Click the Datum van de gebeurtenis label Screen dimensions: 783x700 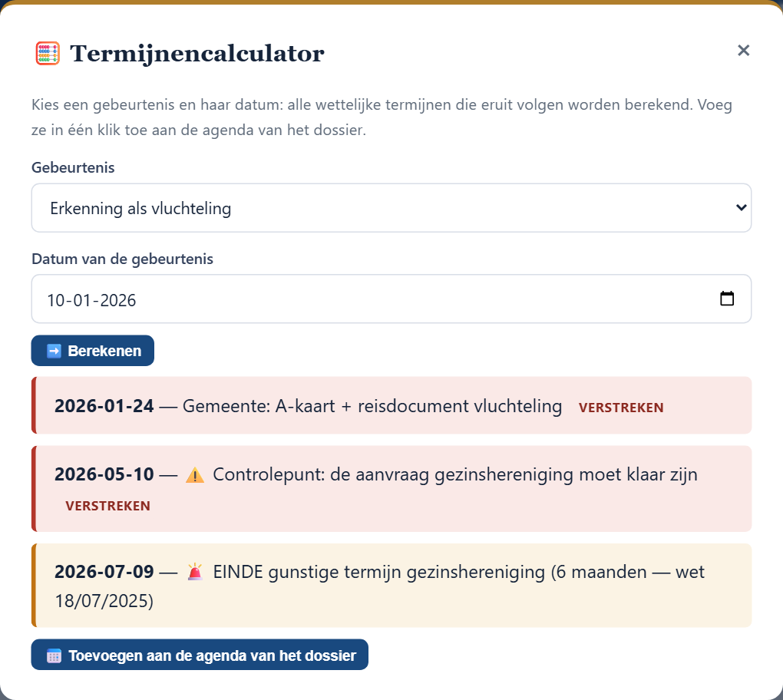(122, 259)
